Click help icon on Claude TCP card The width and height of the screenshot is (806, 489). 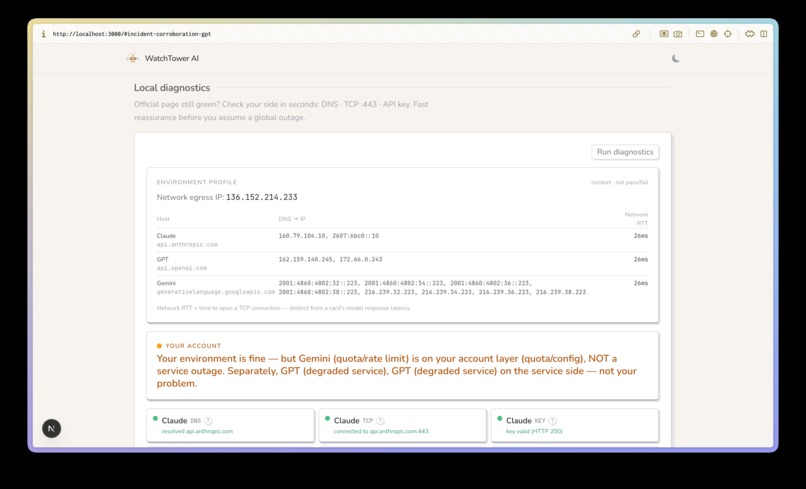380,421
